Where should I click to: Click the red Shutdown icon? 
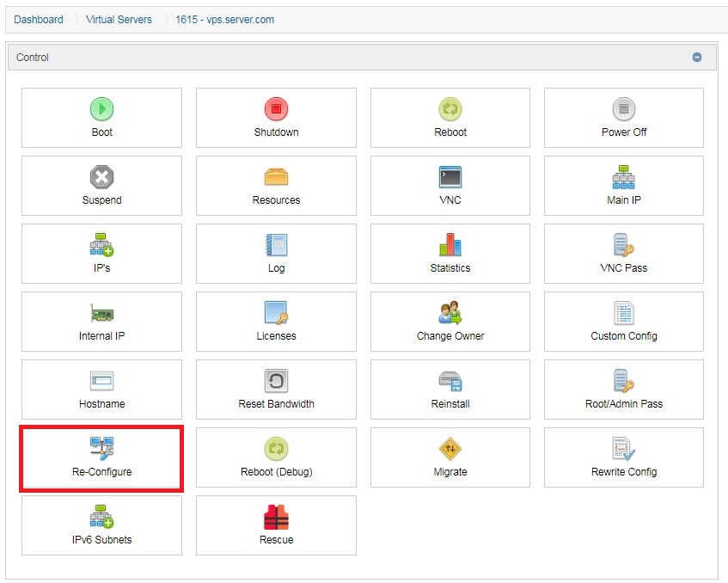276,109
